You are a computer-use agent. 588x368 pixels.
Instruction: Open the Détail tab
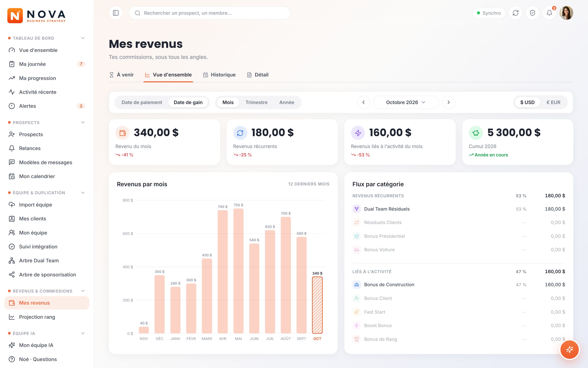pos(257,75)
